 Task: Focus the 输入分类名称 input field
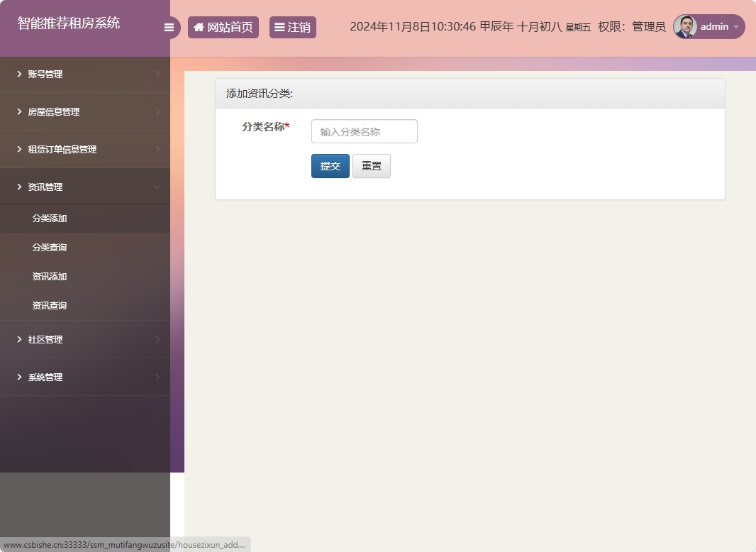click(x=365, y=131)
